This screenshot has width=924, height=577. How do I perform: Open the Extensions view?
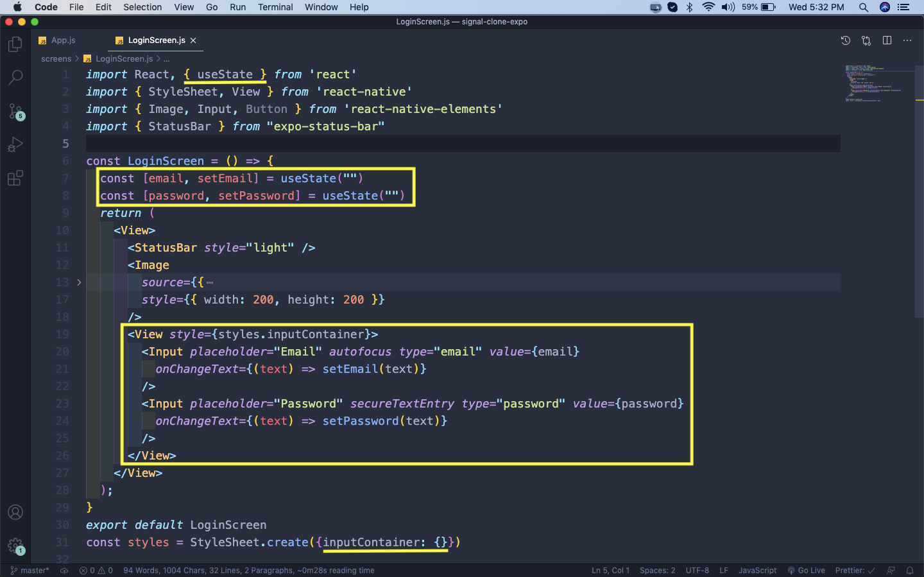click(15, 178)
